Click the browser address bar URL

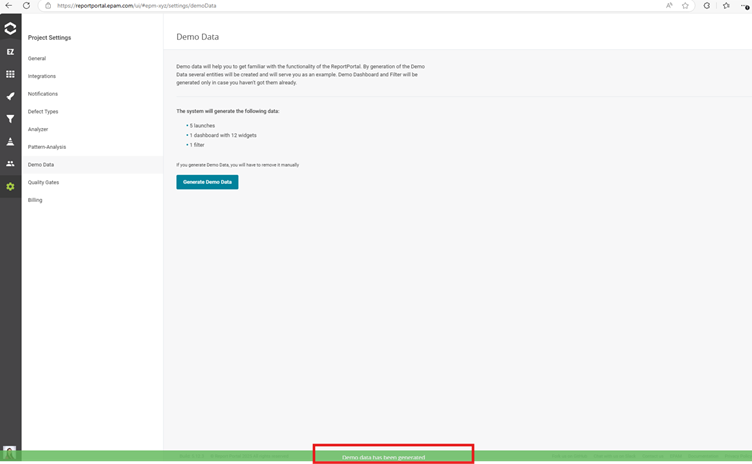point(137,6)
